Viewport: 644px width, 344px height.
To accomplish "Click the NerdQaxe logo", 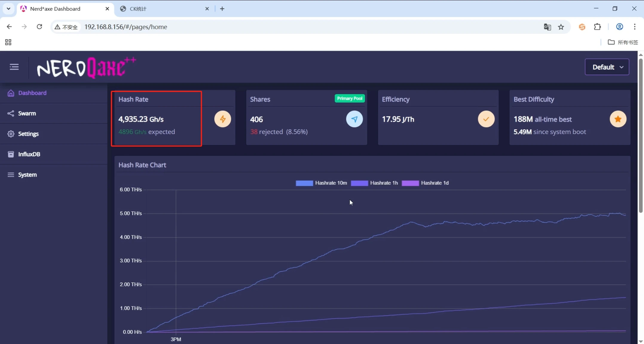I will [86, 67].
